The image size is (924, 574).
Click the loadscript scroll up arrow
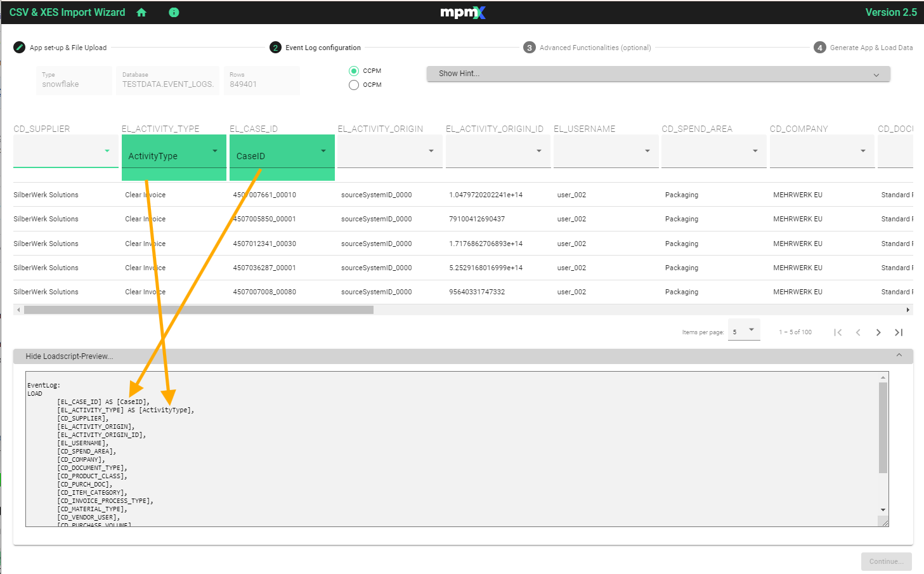click(x=883, y=377)
